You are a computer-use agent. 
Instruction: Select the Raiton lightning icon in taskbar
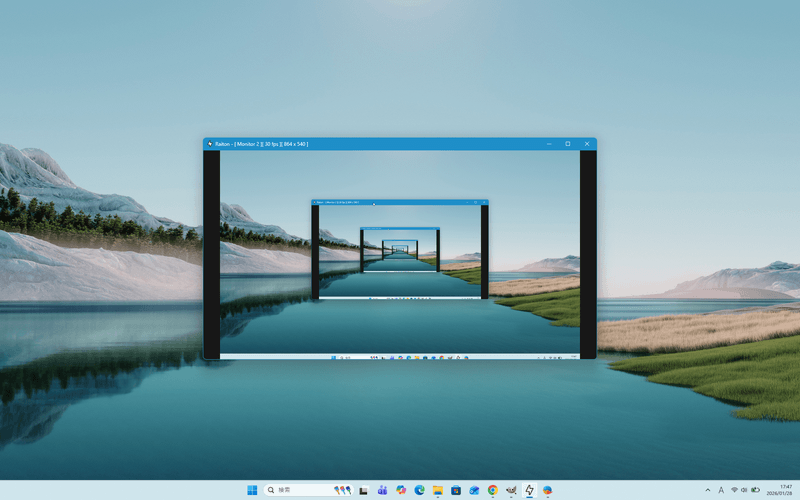[x=529, y=490]
